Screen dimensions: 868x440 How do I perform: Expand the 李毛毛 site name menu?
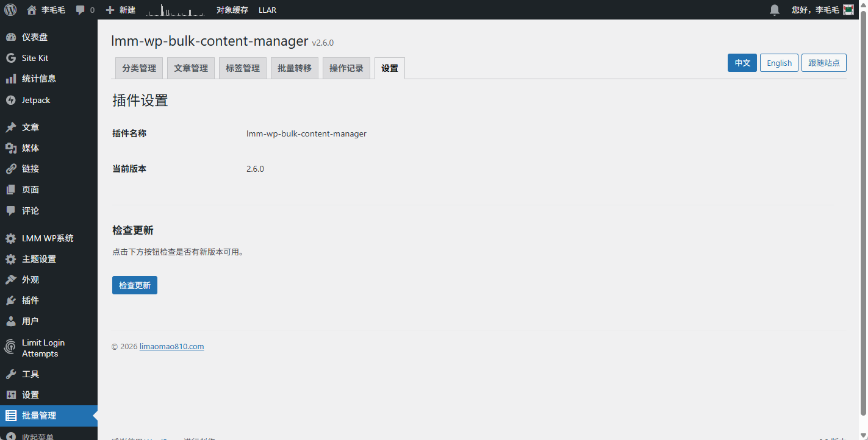click(46, 10)
